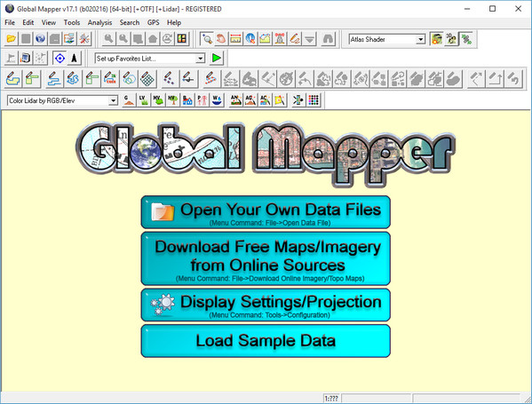The width and height of the screenshot is (532, 404).
Task: Select the Feature Info tool
Action: click(x=250, y=39)
